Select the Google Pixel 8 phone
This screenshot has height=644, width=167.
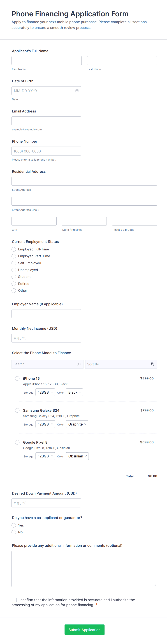click(17, 442)
